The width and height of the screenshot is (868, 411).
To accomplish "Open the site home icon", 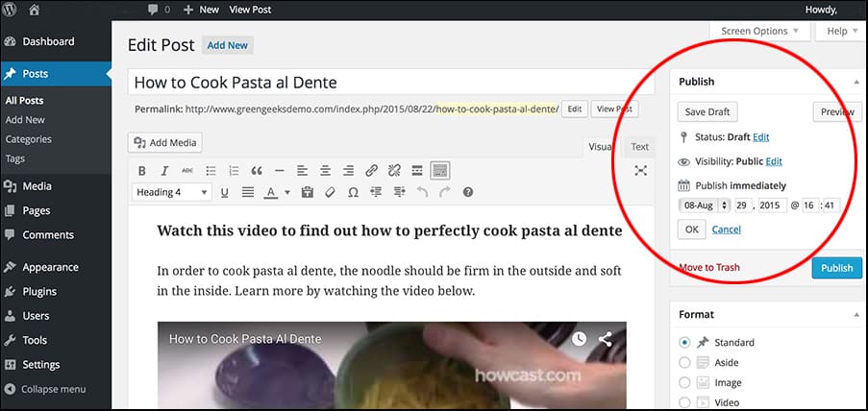I will click(x=35, y=10).
